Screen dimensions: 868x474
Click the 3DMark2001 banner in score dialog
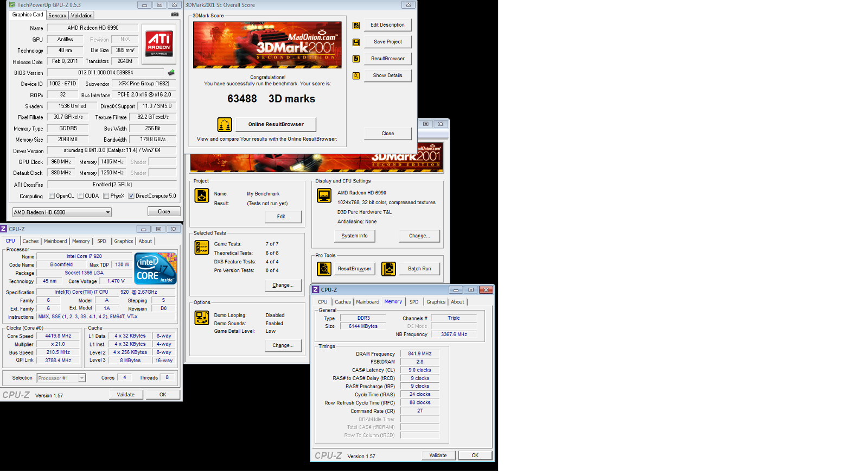(267, 45)
